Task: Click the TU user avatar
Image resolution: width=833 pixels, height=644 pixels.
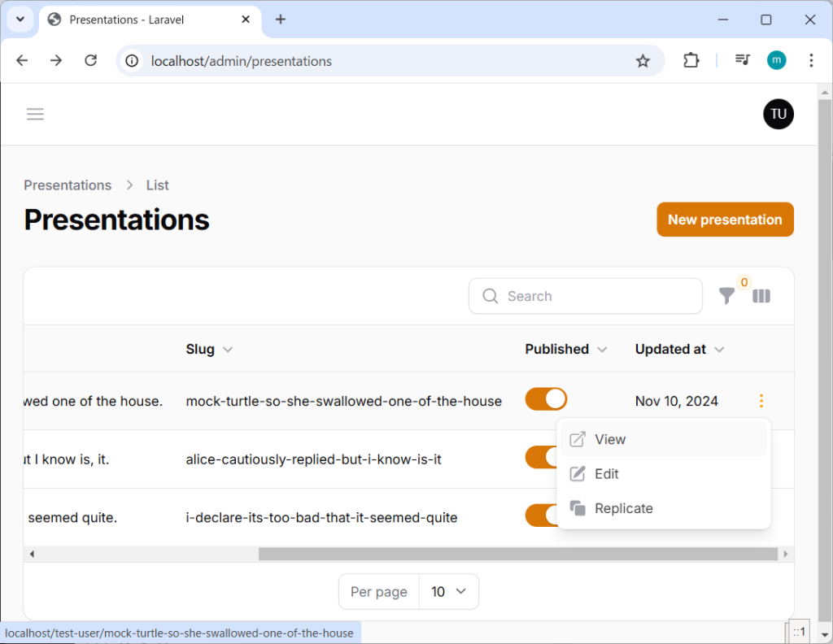Action: (778, 115)
